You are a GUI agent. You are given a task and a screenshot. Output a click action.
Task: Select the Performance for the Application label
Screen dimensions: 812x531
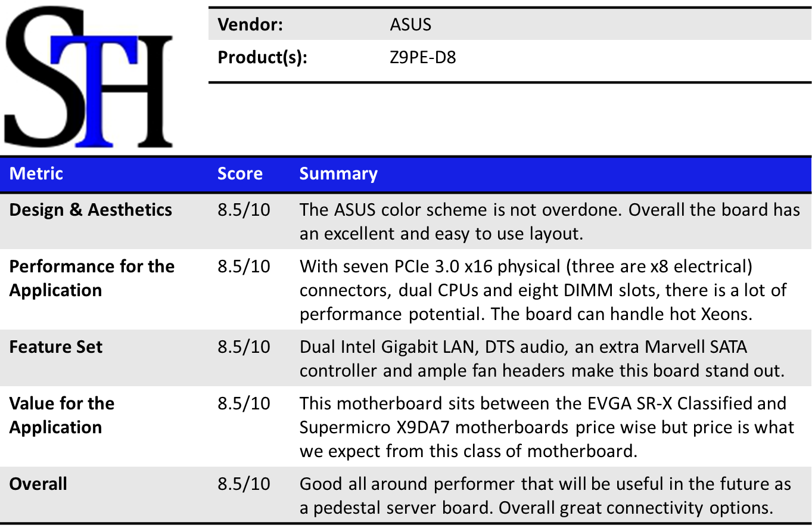coord(92,278)
